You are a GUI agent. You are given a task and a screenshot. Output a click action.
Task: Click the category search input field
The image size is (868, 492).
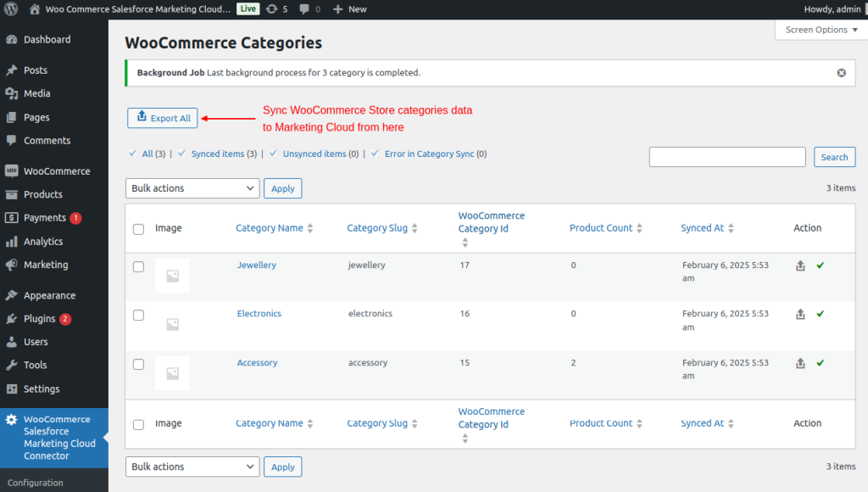[726, 157]
